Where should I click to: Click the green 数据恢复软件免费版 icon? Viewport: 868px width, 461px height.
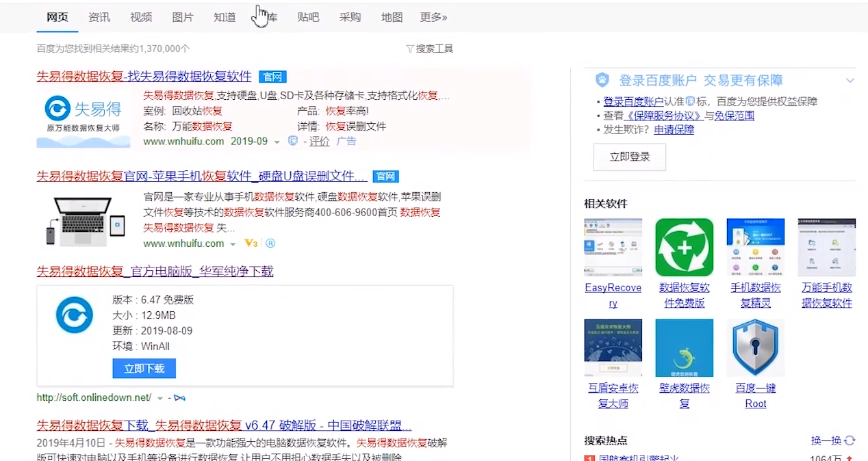[684, 248]
